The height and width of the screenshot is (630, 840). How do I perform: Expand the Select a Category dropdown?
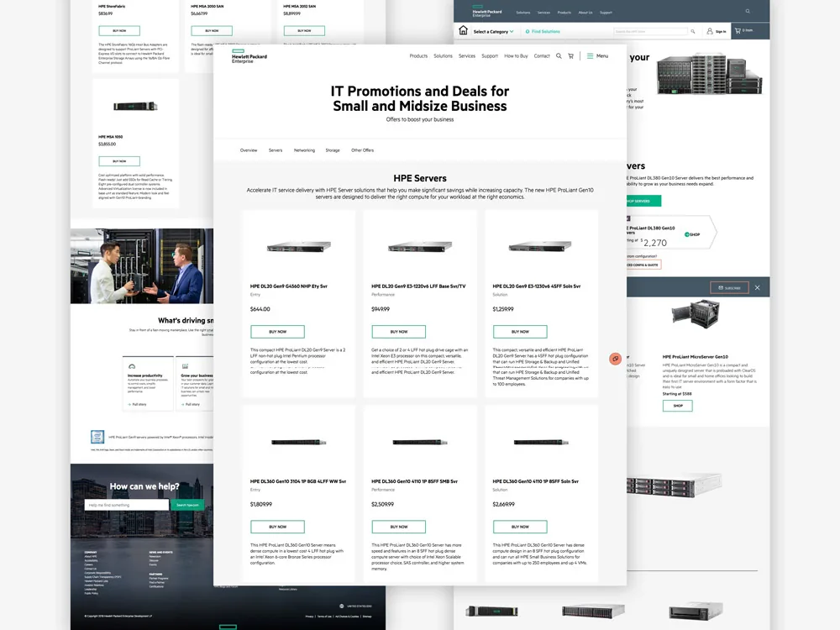[493, 32]
